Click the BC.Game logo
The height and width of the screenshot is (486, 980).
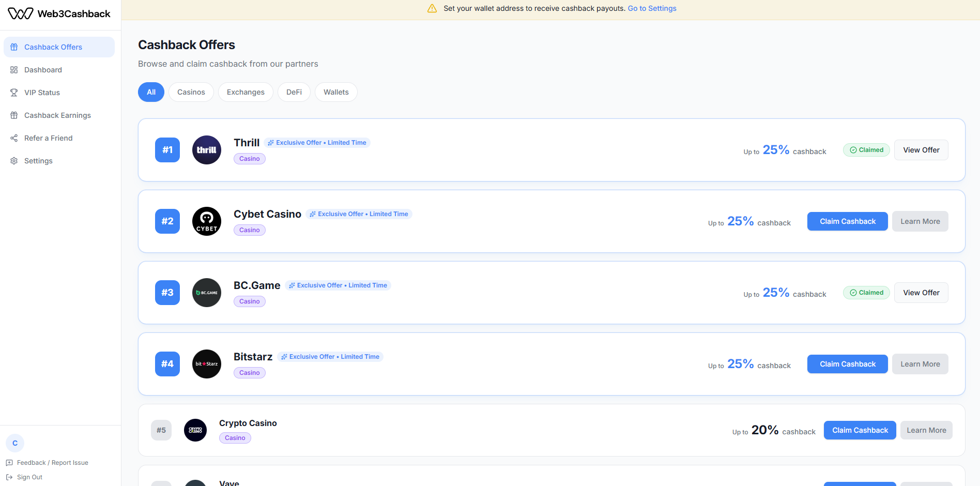(x=207, y=293)
